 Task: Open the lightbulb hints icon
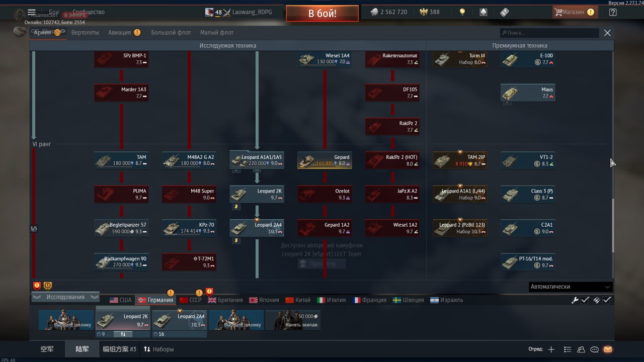(x=462, y=12)
